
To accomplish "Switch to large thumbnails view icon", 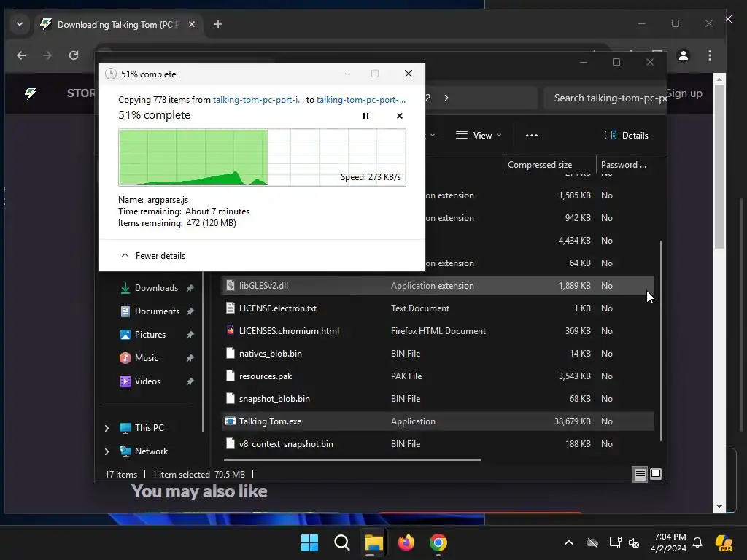I will [x=656, y=474].
